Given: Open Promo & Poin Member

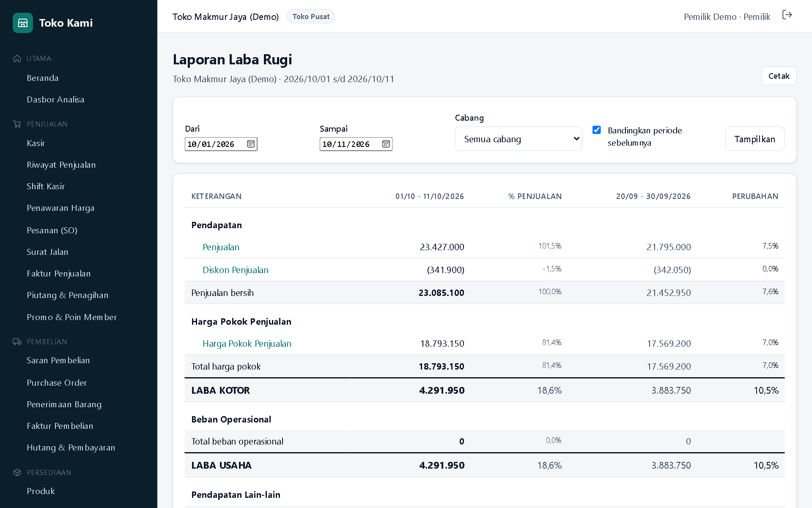Looking at the screenshot, I should (x=72, y=317).
